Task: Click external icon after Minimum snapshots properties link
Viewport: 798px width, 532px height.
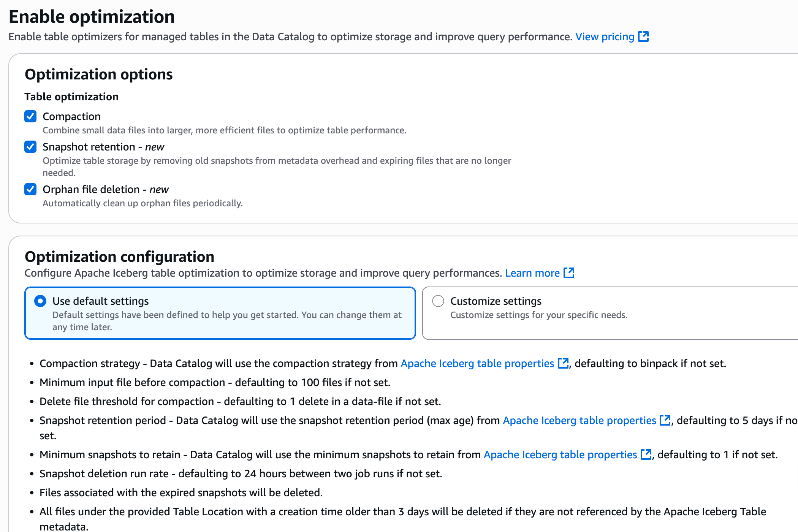Action: pyautogui.click(x=646, y=454)
